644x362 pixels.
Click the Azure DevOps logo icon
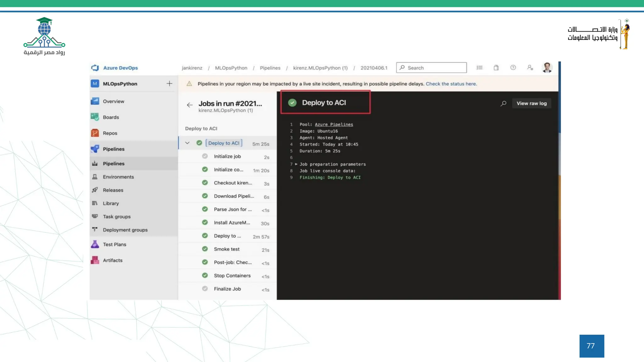pos(95,68)
